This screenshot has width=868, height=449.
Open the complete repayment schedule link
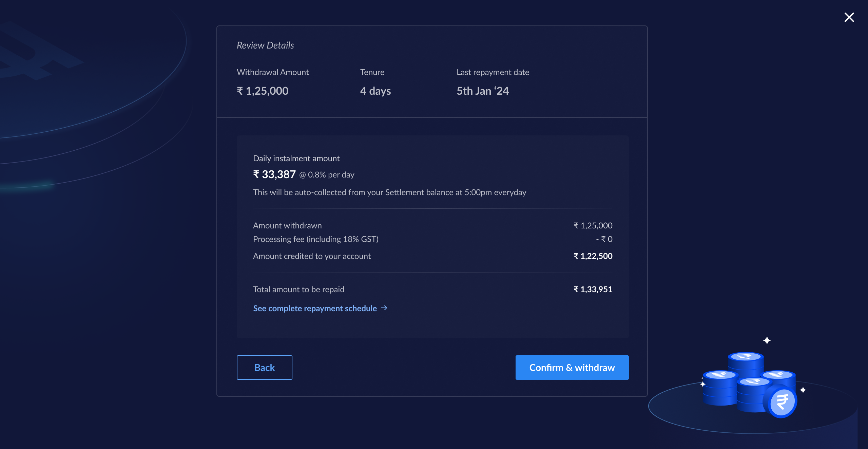coord(315,308)
